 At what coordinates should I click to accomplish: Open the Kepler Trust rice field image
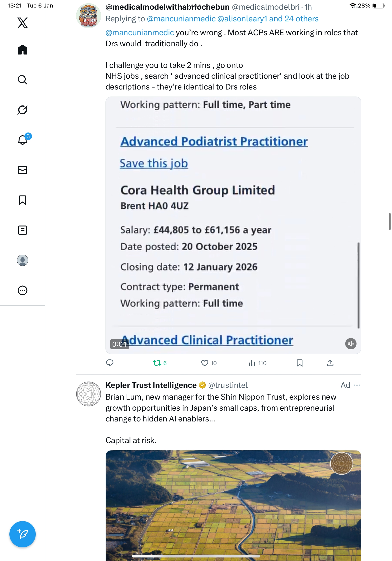click(x=233, y=505)
